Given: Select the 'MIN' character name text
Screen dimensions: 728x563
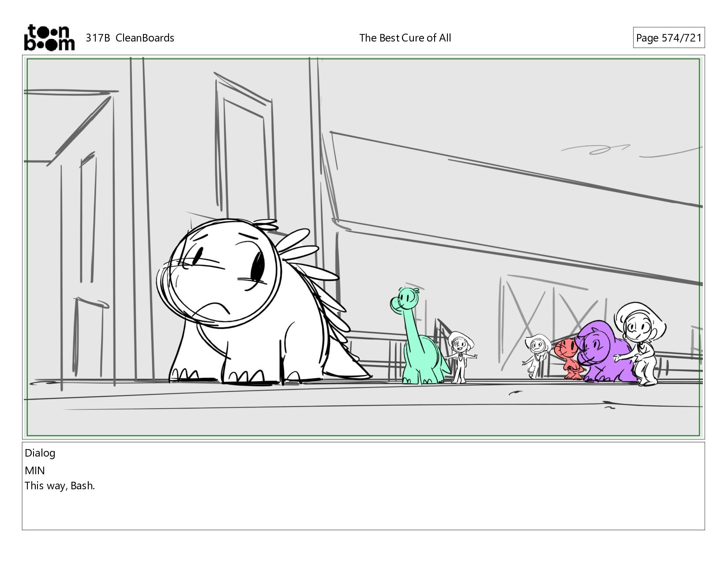Looking at the screenshot, I should pos(35,471).
